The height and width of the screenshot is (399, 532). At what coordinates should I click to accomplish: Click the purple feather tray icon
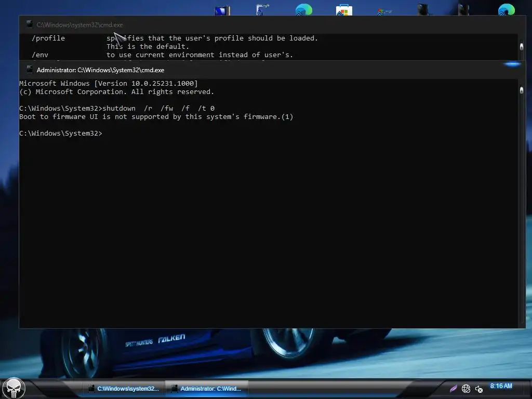(453, 389)
